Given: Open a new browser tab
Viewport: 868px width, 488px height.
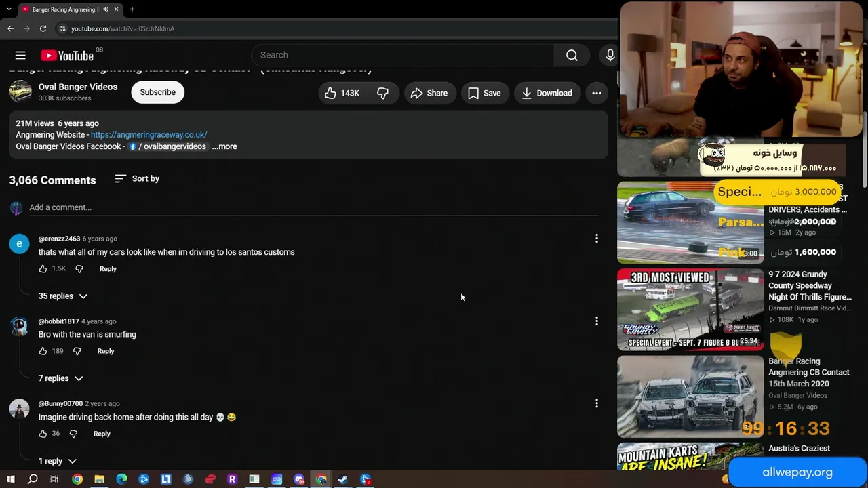Looking at the screenshot, I should [132, 9].
